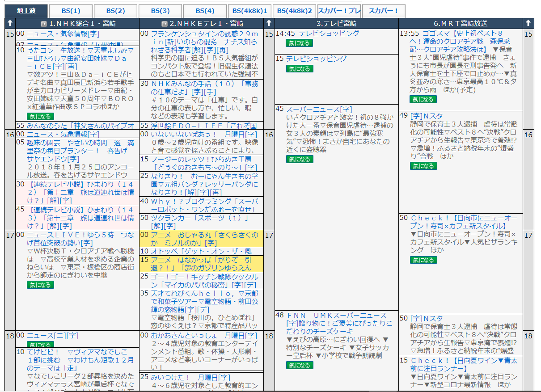This screenshot has height=392, width=541.
Task: Open なりきり！むーにゃん生きもの学園 program
Action: click(x=204, y=184)
